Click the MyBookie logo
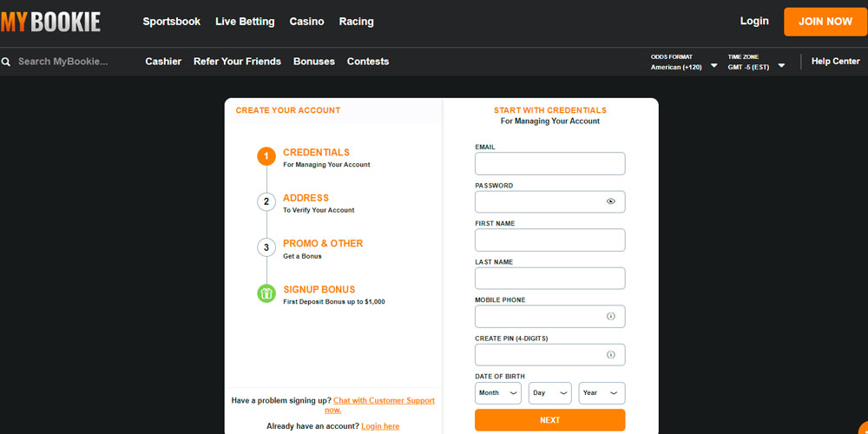This screenshot has width=868, height=434. coord(50,22)
